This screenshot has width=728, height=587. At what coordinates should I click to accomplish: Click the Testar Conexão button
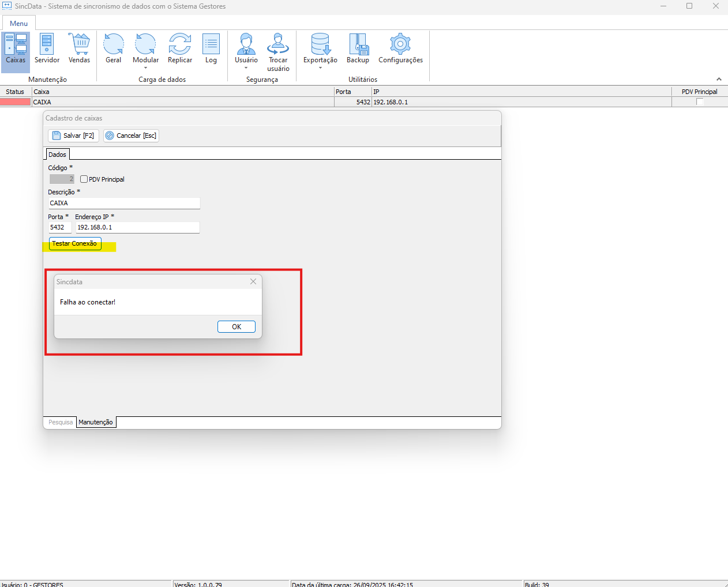coord(75,244)
